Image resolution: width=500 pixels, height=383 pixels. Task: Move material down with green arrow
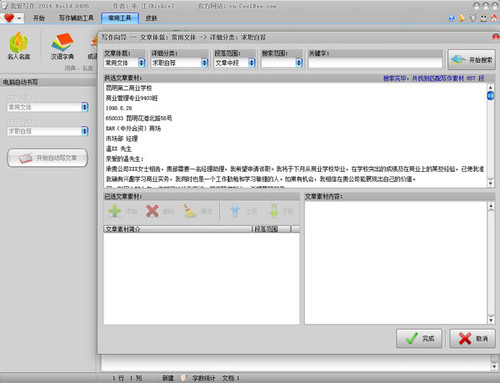274,211
